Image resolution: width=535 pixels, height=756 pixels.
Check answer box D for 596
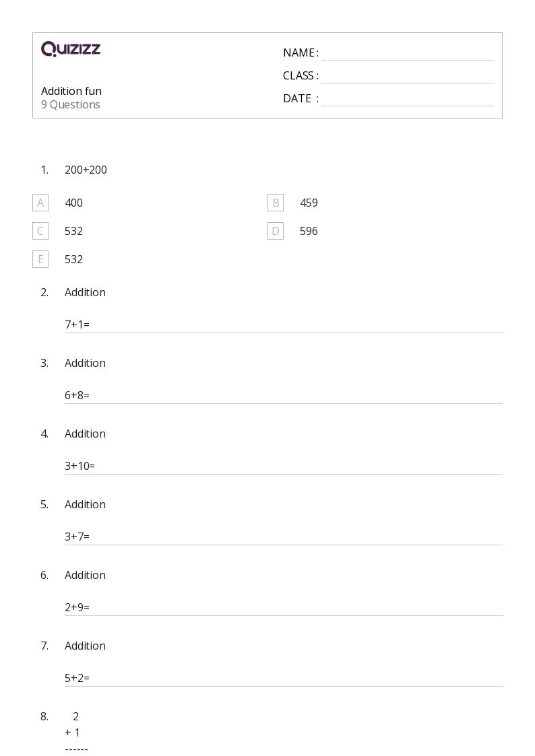point(276,231)
